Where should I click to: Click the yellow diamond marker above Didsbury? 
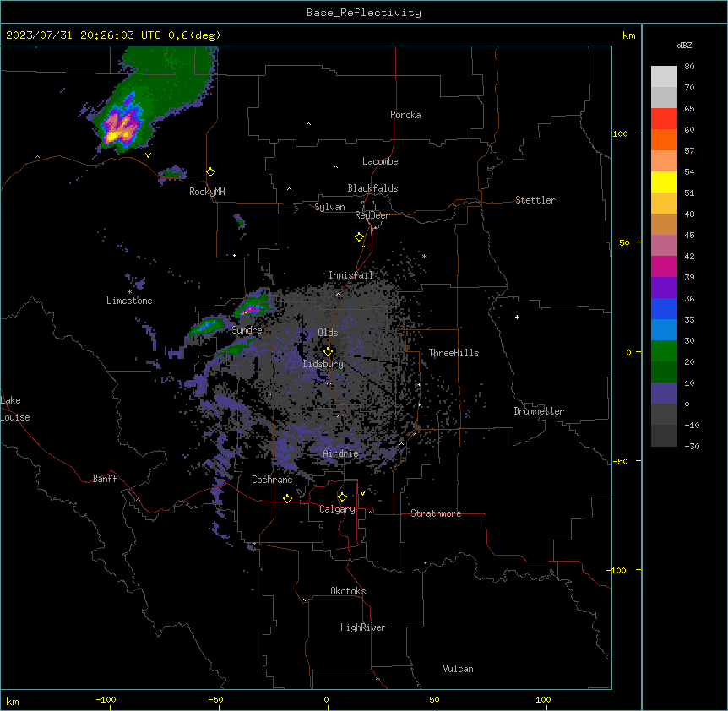point(328,352)
